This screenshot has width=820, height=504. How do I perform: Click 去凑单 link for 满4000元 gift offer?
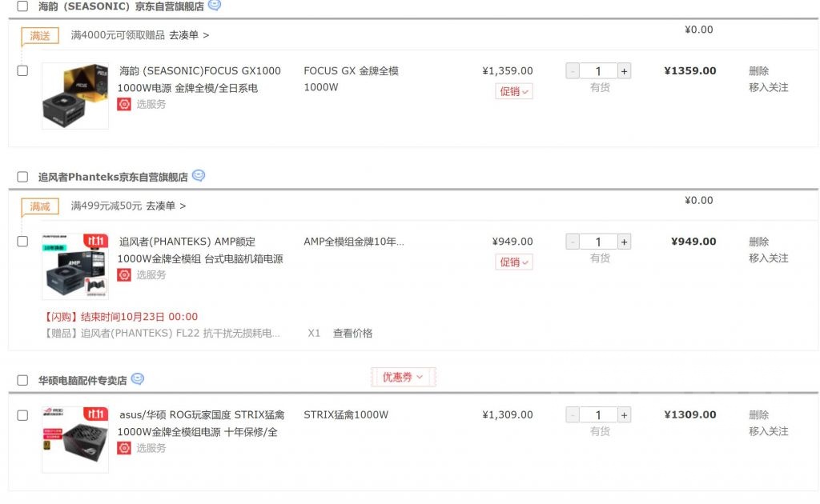[189, 35]
